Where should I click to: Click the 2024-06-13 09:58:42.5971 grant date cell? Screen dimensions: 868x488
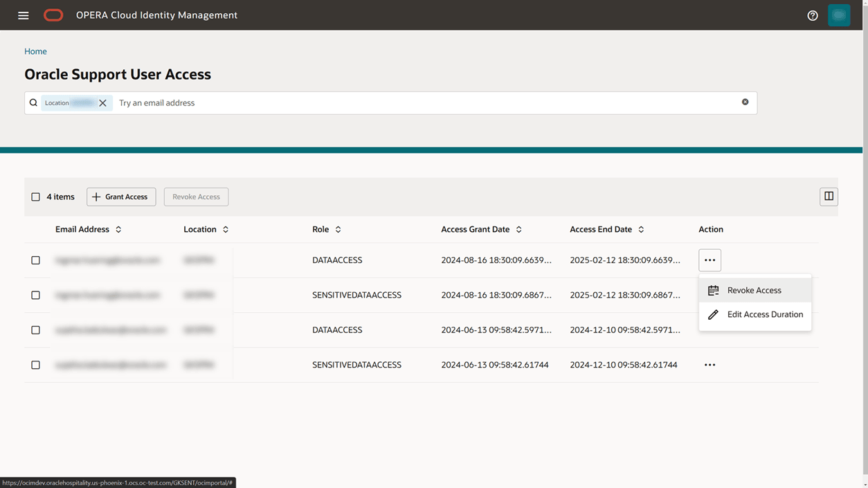(496, 330)
